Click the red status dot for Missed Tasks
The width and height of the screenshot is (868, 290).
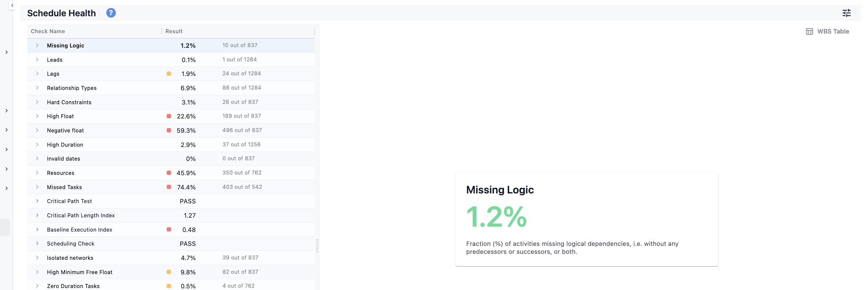(x=169, y=187)
